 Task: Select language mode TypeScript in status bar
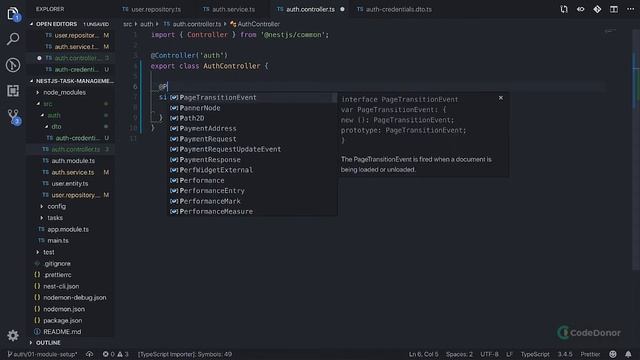point(535,354)
